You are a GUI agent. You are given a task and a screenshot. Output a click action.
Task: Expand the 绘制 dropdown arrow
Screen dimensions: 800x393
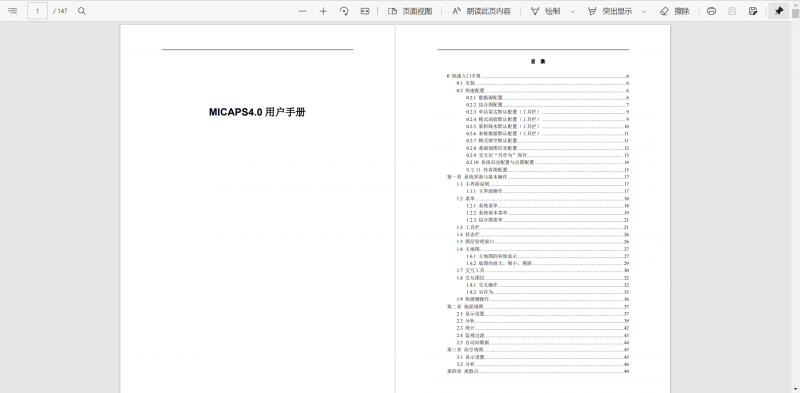(x=572, y=11)
